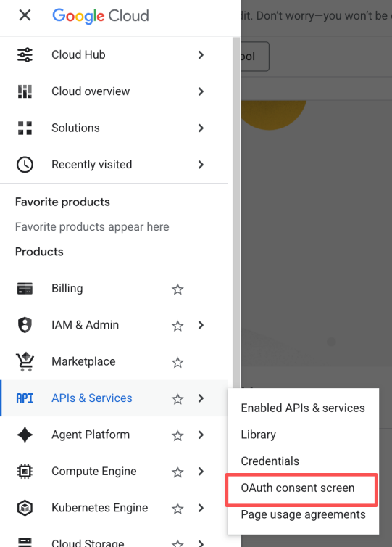Click the dimmed button ending in 'ool'
Viewport: 392px width, 547px height.
(255, 57)
